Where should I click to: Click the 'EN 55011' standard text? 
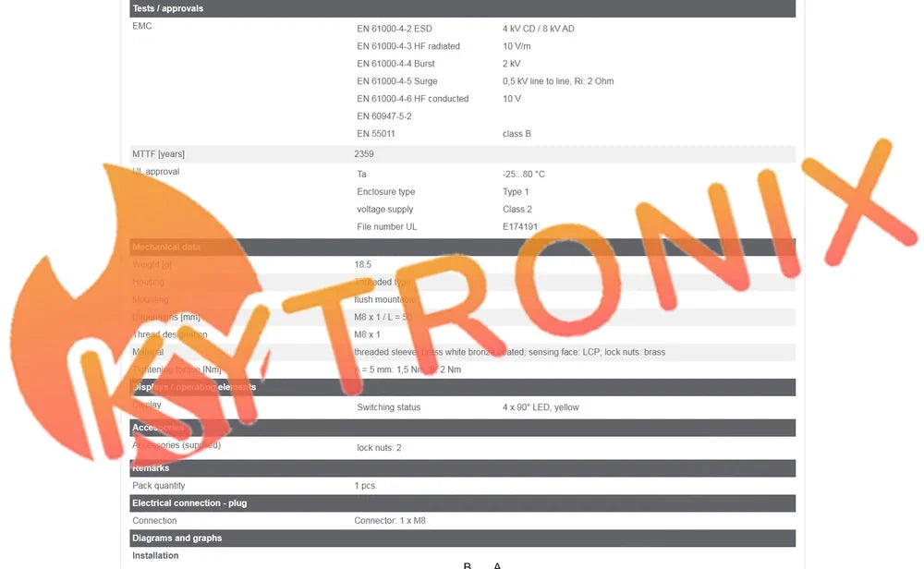coord(375,134)
